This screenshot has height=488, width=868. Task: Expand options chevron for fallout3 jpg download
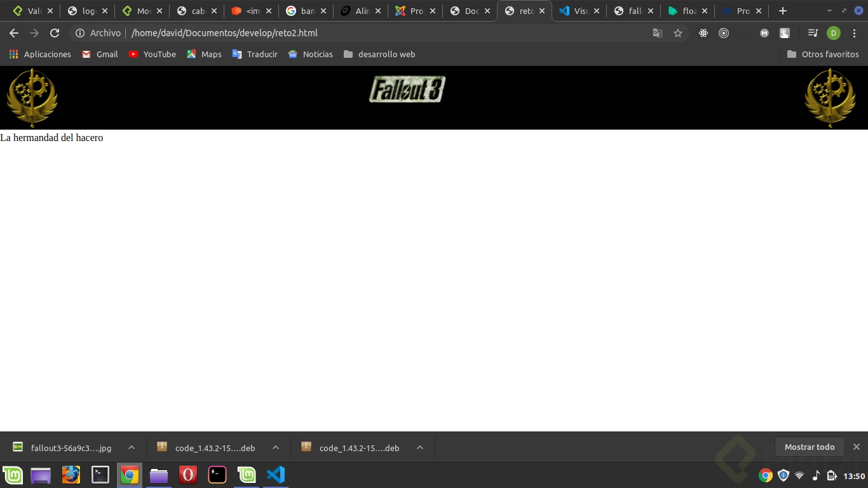tap(132, 447)
